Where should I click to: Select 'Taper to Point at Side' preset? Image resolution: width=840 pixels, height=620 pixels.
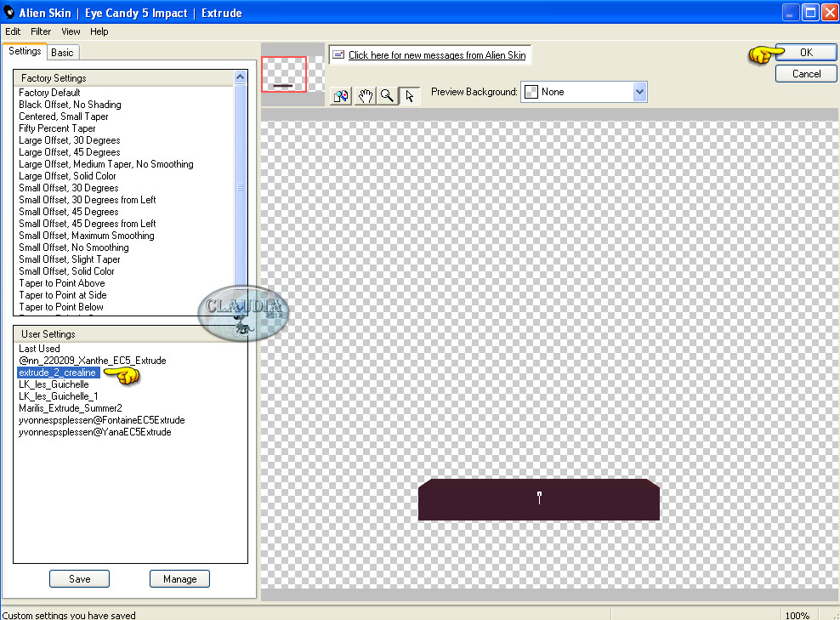pyautogui.click(x=63, y=295)
